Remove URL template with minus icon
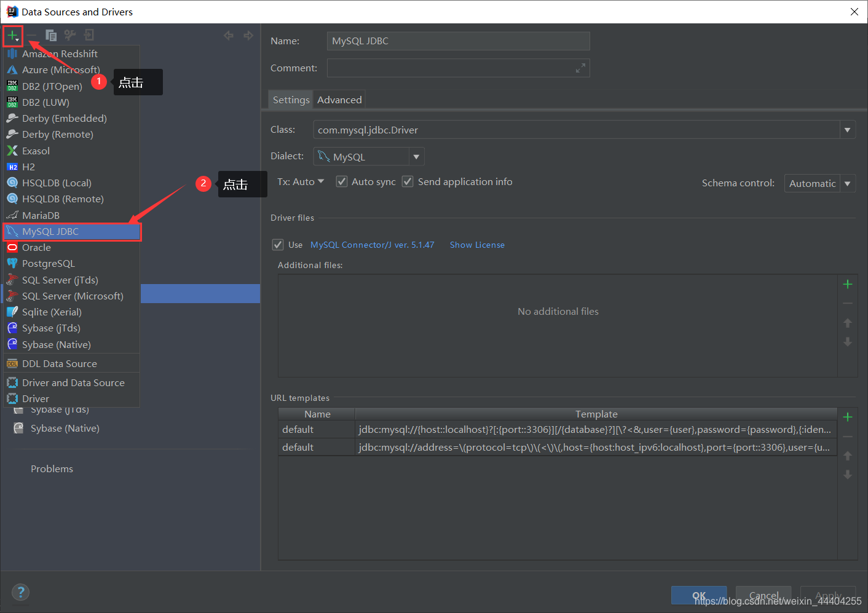The width and height of the screenshot is (868, 613). pyautogui.click(x=848, y=437)
